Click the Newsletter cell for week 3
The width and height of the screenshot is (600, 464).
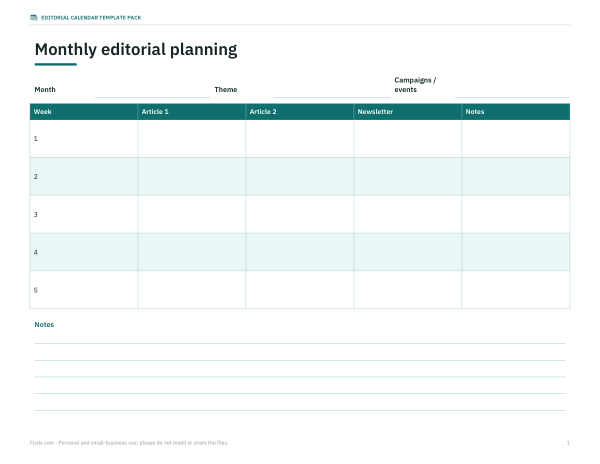408,215
